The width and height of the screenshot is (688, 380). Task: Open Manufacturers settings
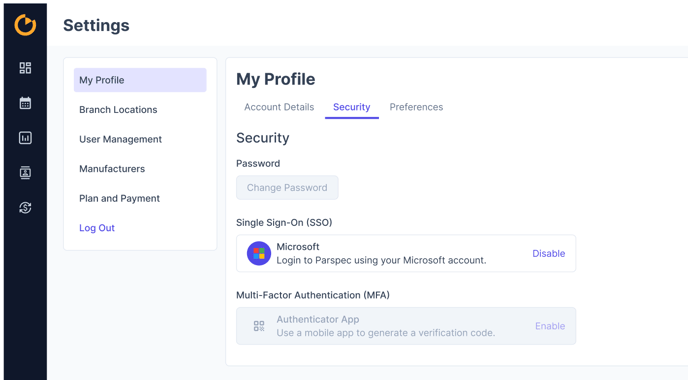tap(112, 169)
